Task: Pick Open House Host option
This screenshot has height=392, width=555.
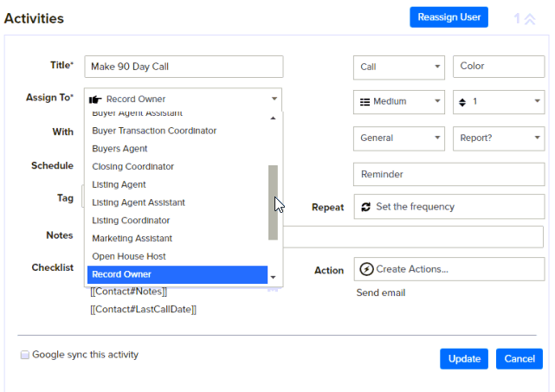Action: coord(129,256)
